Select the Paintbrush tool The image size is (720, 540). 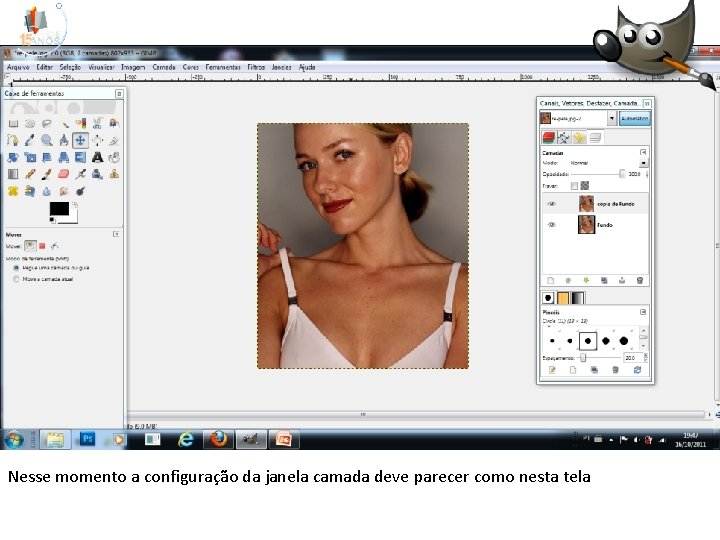pyautogui.click(x=46, y=174)
